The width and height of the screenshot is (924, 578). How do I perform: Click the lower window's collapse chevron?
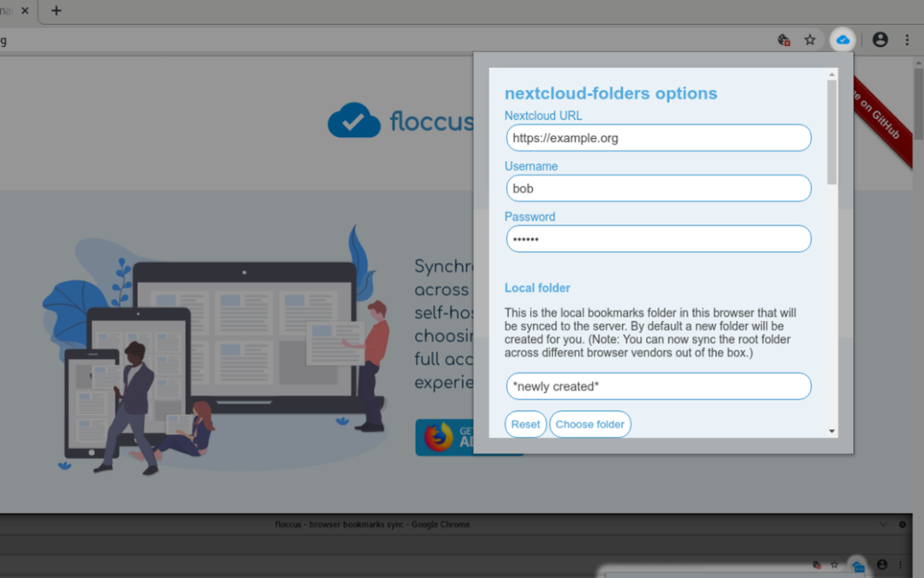pyautogui.click(x=883, y=524)
